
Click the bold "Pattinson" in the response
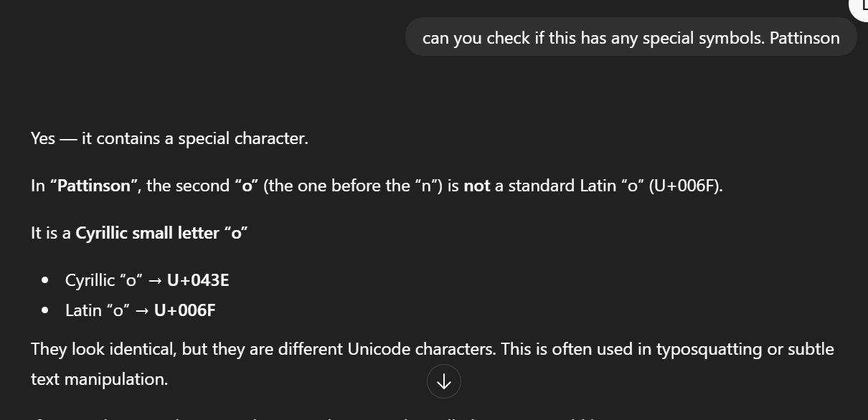pyautogui.click(x=94, y=186)
